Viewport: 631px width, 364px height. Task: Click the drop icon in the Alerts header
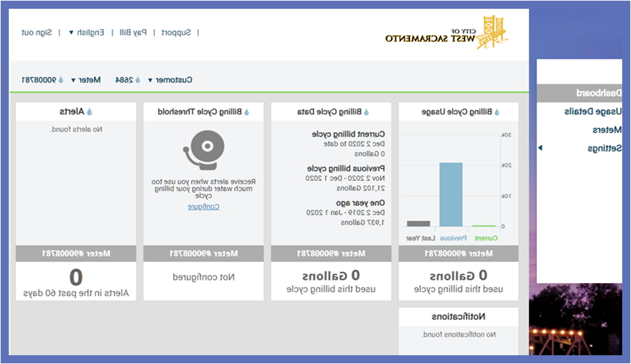click(89, 111)
